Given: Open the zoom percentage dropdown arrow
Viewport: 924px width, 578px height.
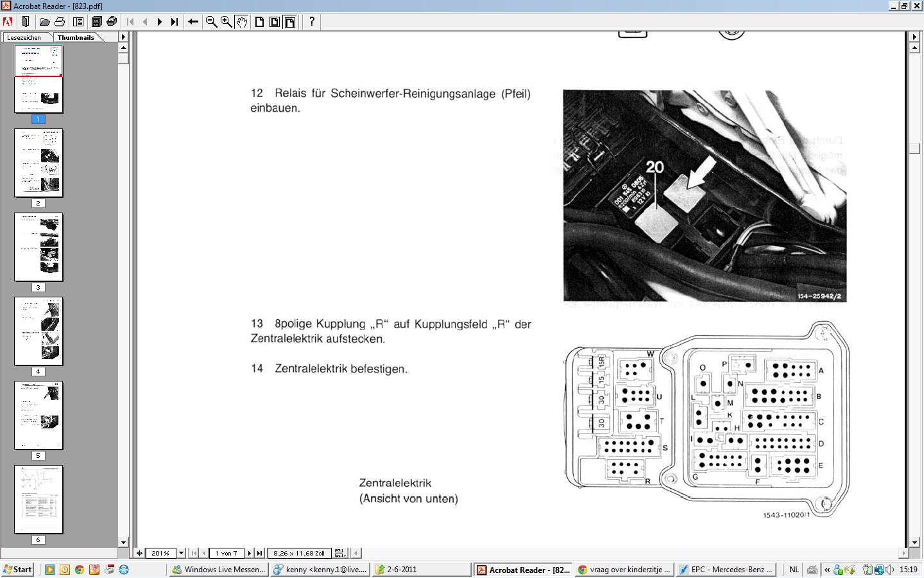Looking at the screenshot, I should [x=182, y=553].
